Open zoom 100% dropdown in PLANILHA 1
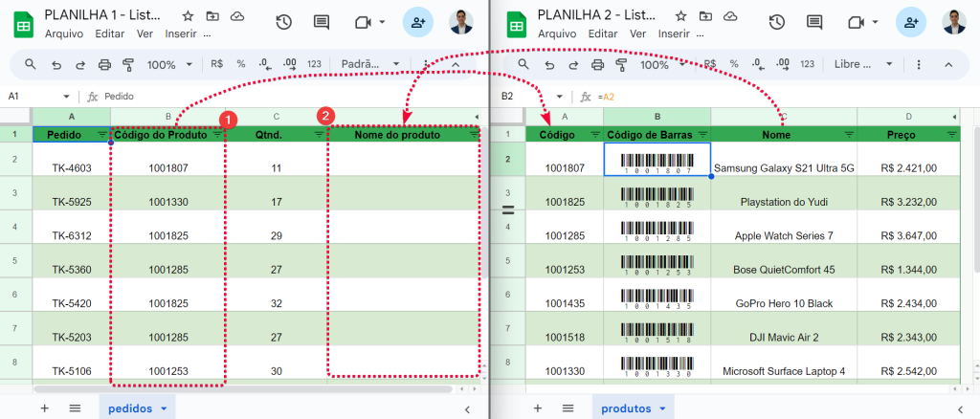Viewport: 980px width, 419px height. click(169, 64)
